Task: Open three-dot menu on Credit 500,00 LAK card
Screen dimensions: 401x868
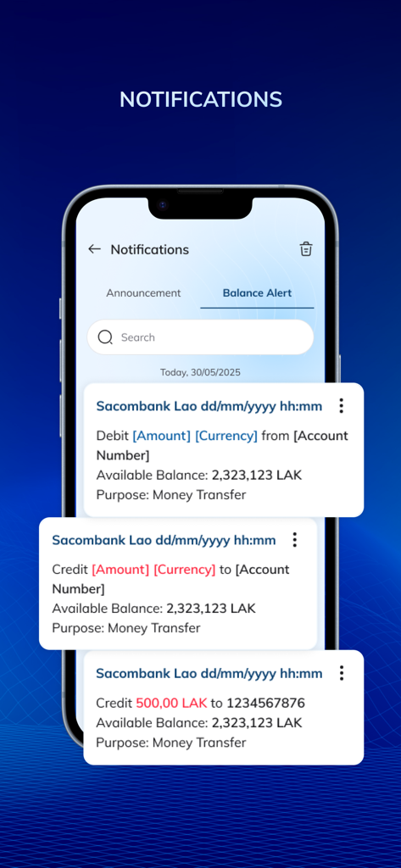Action: pos(341,673)
